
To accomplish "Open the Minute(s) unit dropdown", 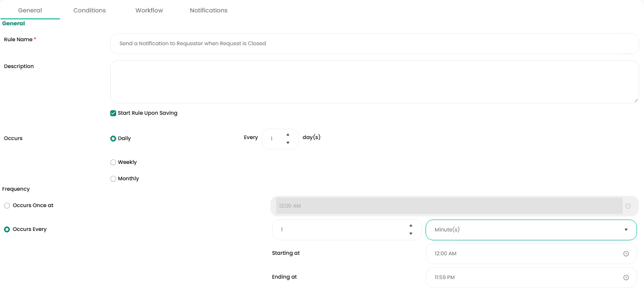I will pos(530,230).
